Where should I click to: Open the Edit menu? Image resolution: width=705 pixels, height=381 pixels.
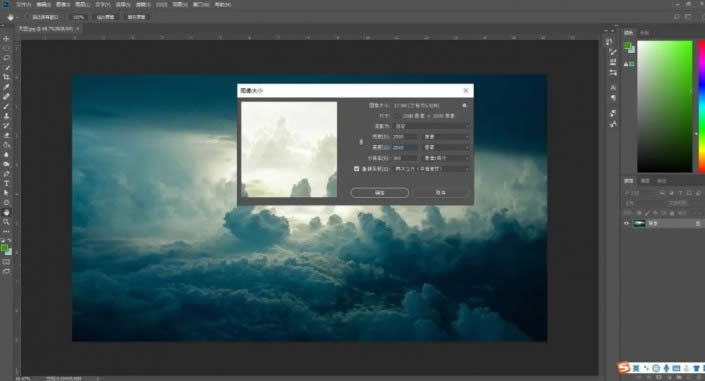pos(43,4)
